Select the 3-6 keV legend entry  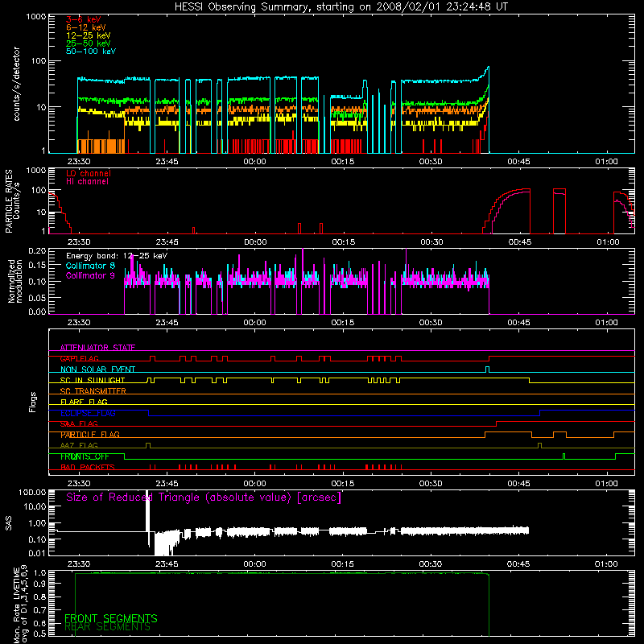pos(84,19)
